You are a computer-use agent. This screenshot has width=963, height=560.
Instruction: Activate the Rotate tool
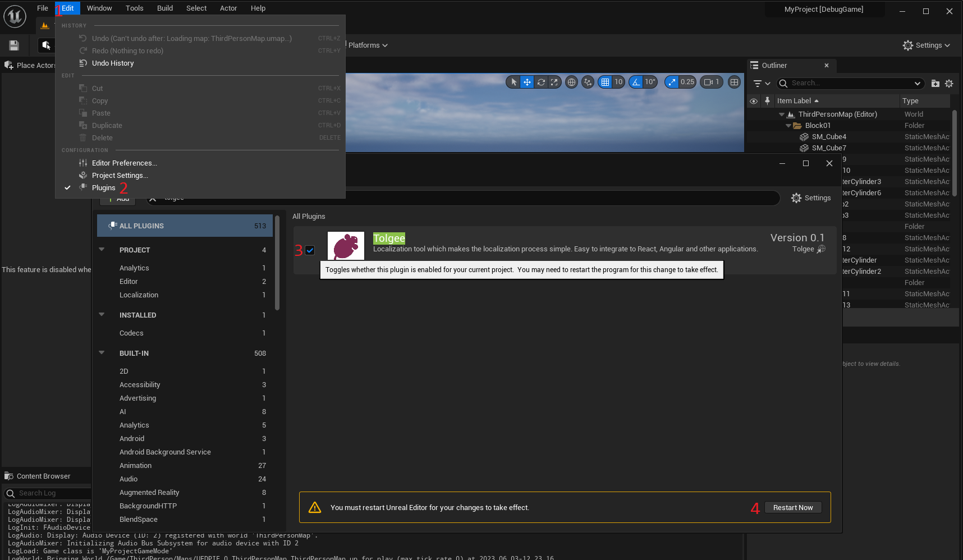(540, 82)
